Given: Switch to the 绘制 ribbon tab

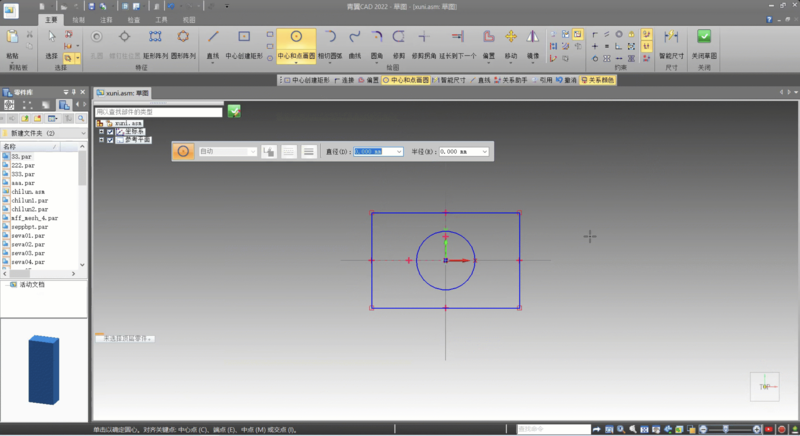Looking at the screenshot, I should tap(80, 19).
